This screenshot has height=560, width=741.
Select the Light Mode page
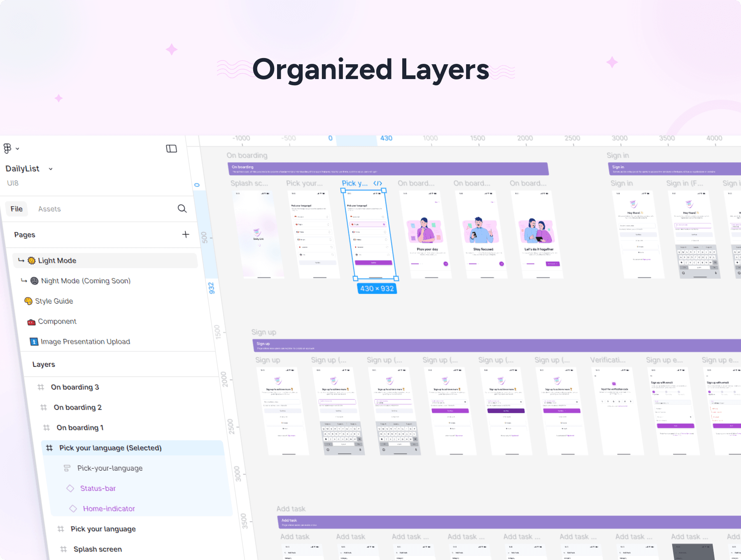click(x=105, y=261)
